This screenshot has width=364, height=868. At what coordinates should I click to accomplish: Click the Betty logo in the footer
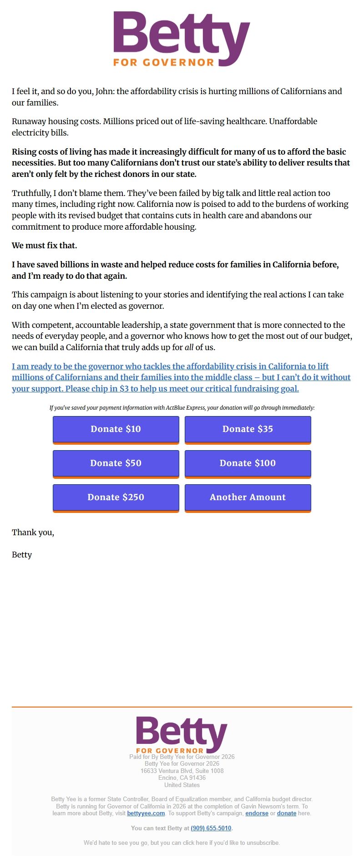tap(182, 734)
